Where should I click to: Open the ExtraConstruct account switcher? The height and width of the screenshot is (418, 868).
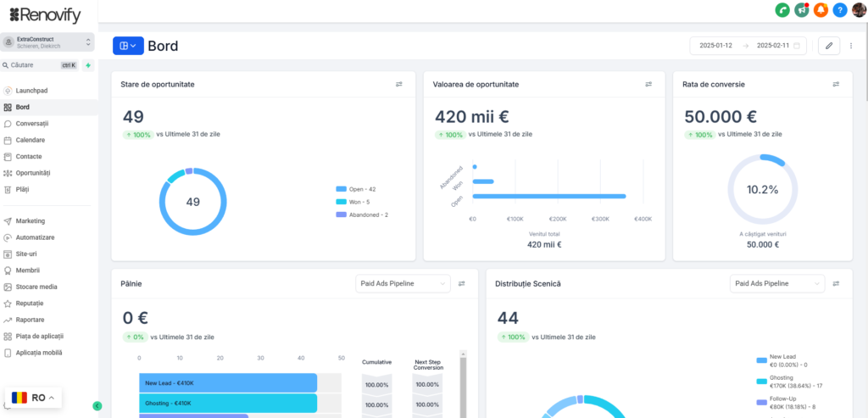click(x=47, y=42)
